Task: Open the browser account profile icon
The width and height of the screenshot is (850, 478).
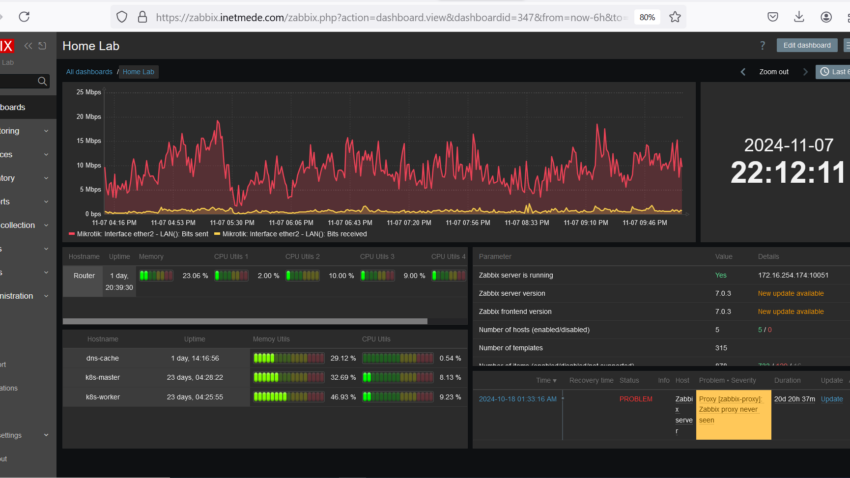Action: coord(826,17)
